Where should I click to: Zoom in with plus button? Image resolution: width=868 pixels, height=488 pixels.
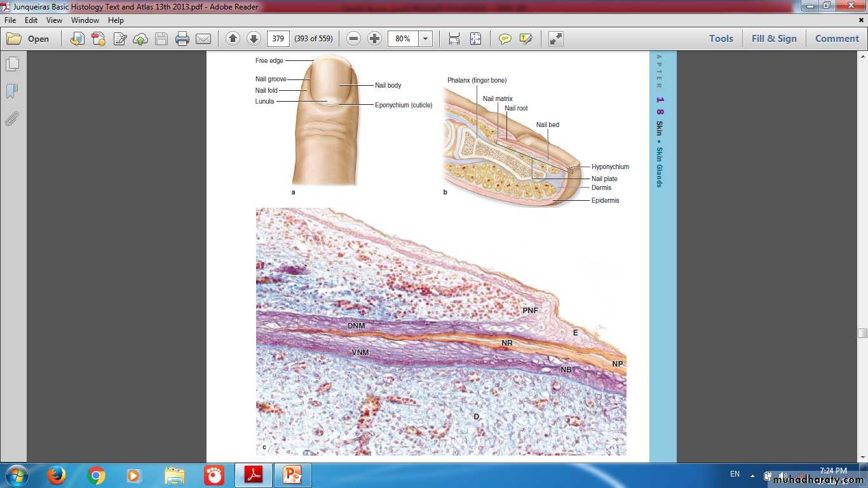click(375, 39)
